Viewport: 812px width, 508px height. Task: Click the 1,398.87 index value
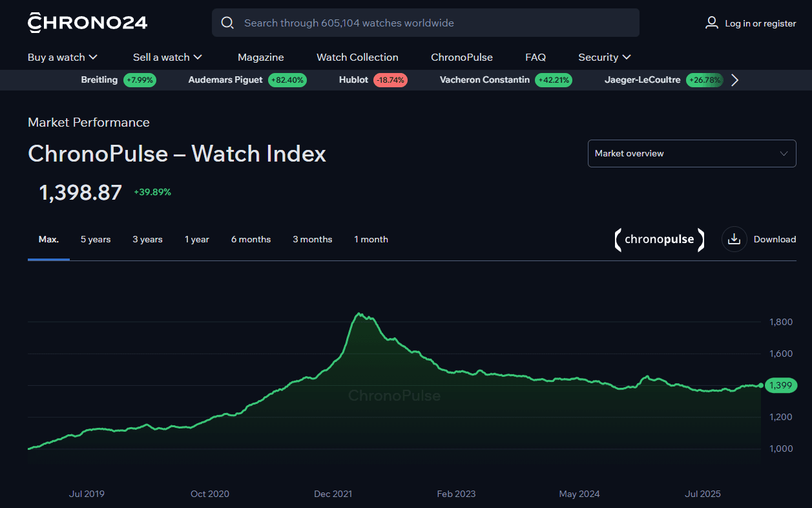(x=81, y=193)
